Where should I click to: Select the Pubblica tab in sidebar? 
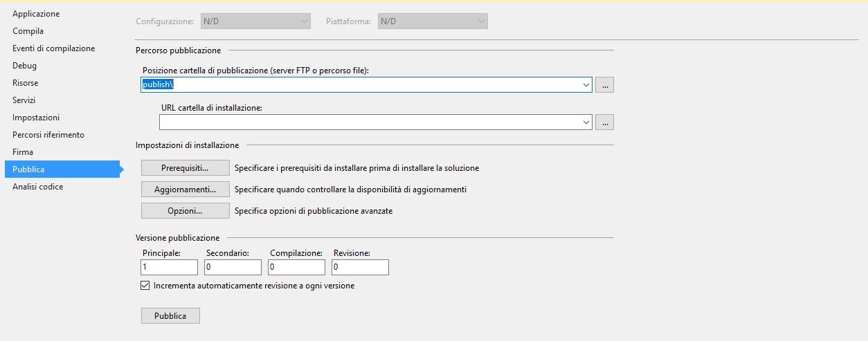point(62,169)
